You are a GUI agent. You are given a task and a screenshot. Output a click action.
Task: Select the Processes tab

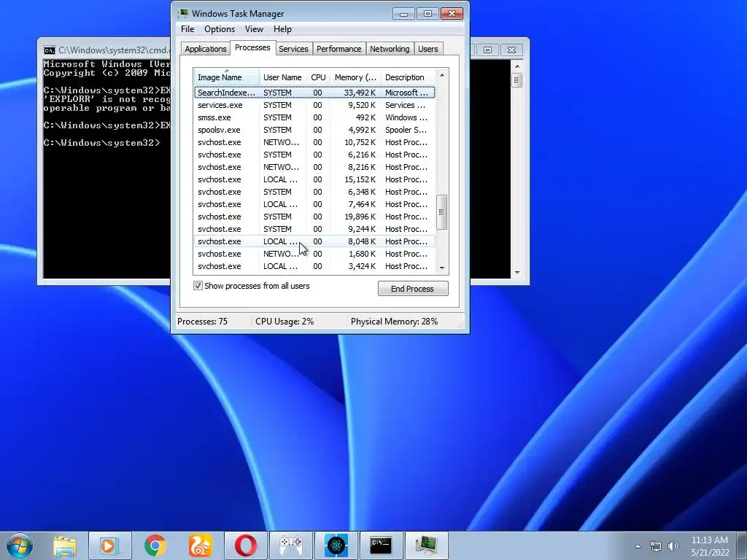point(252,47)
